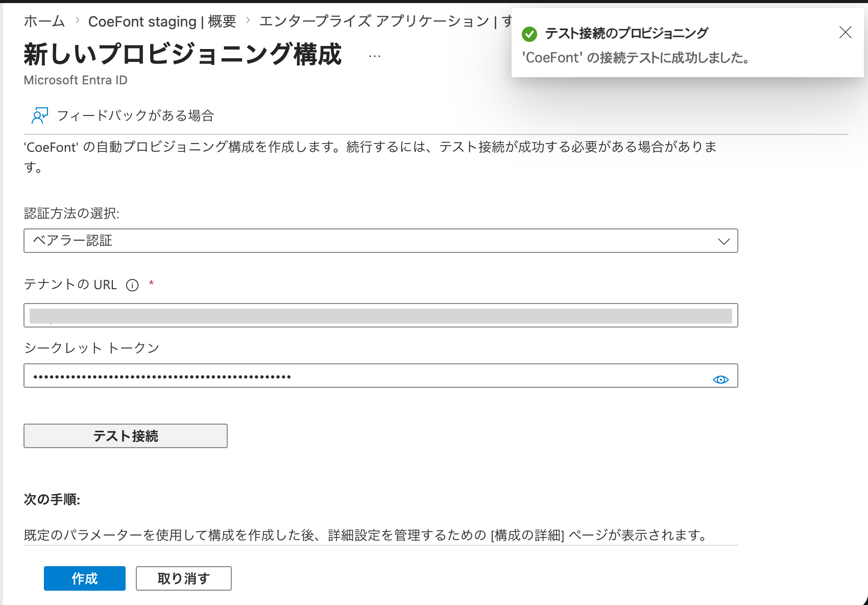
Task: Open the ベアラー認証 combo box
Action: 381,241
